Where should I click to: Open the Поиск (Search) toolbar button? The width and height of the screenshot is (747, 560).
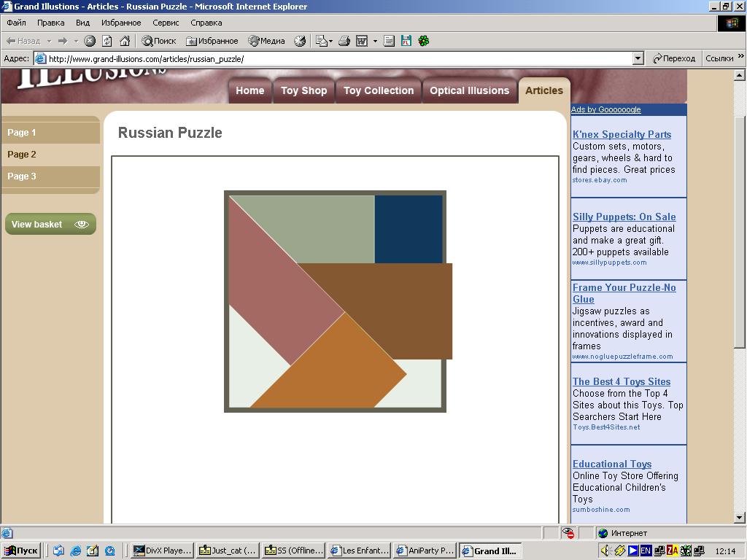pyautogui.click(x=159, y=41)
